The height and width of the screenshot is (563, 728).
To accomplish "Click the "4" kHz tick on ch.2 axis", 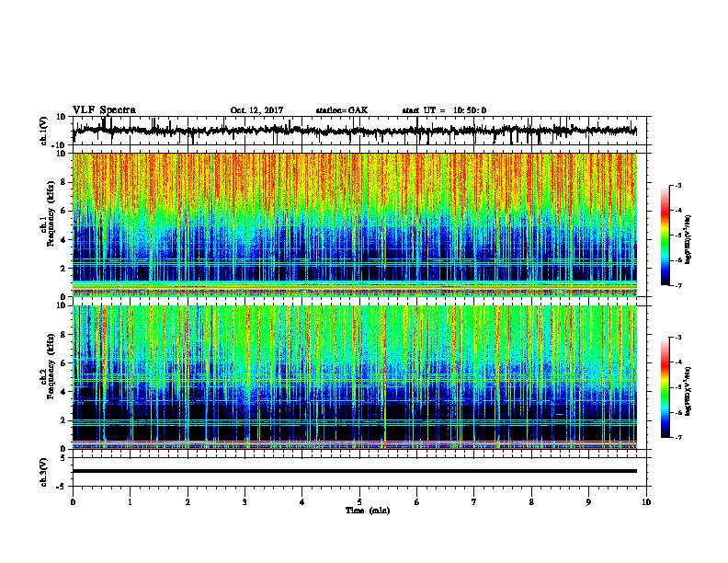I will coord(63,392).
